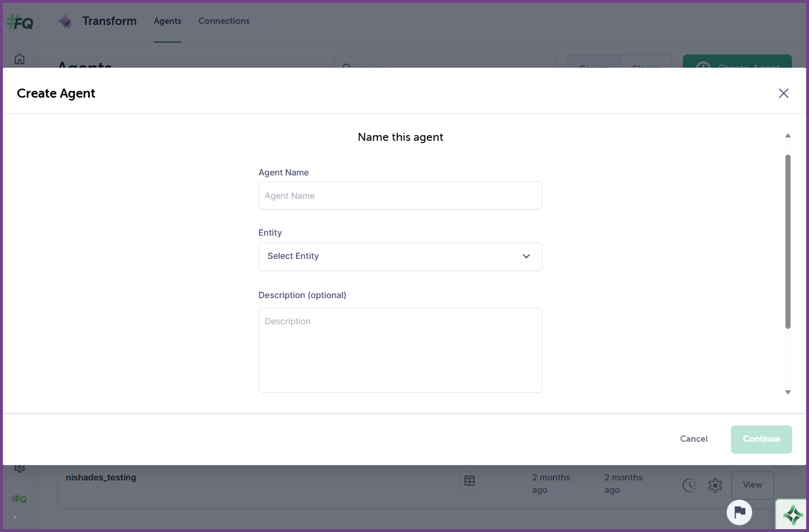The height and width of the screenshot is (532, 809).
Task: Go to Home in the sidebar
Action: tap(19, 58)
